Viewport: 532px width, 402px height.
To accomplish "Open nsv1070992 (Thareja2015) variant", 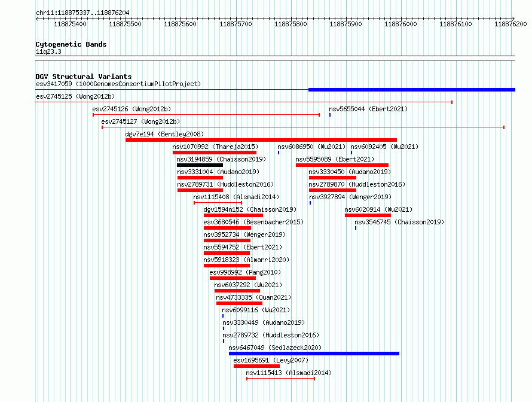I will point(215,147).
